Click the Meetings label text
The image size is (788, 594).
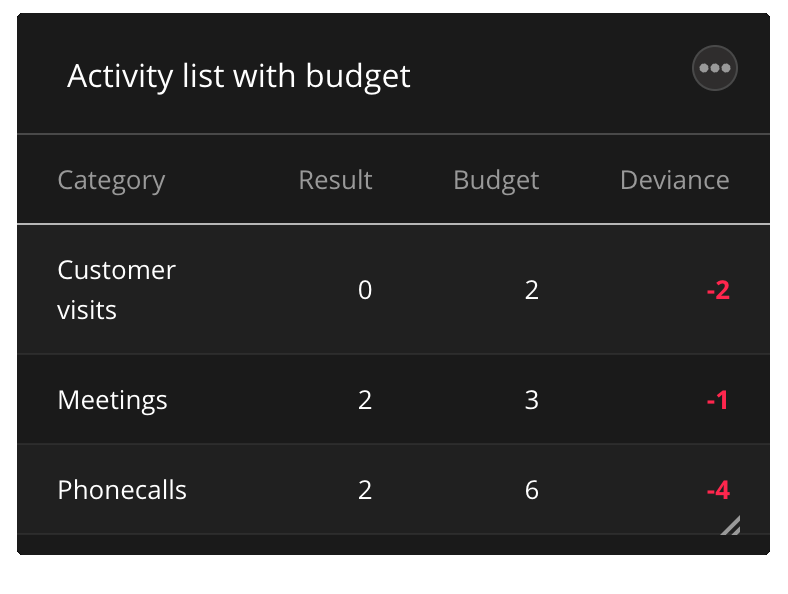coord(112,400)
